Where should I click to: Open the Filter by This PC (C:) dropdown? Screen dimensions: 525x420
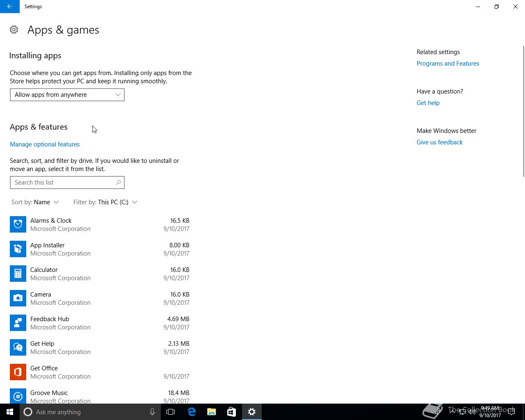tap(105, 202)
